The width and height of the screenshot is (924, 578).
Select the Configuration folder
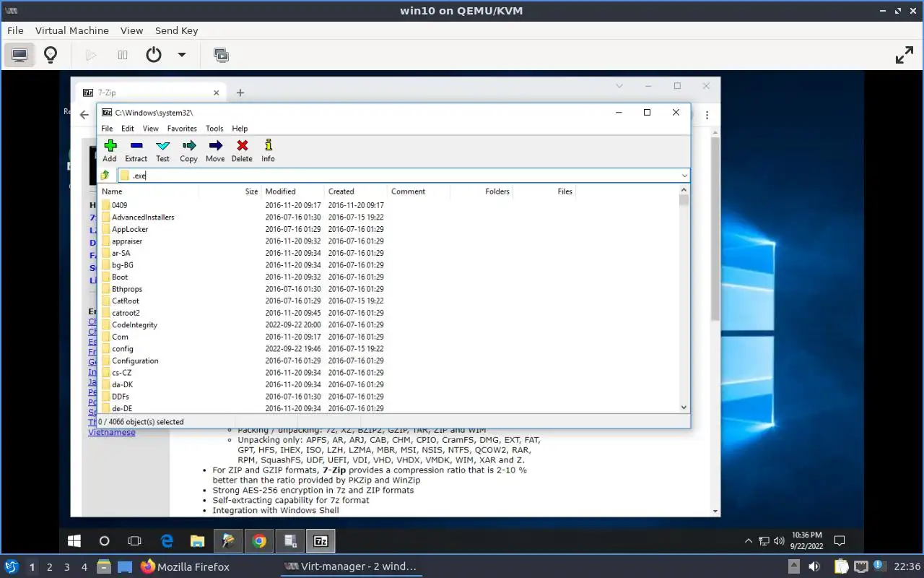135,361
